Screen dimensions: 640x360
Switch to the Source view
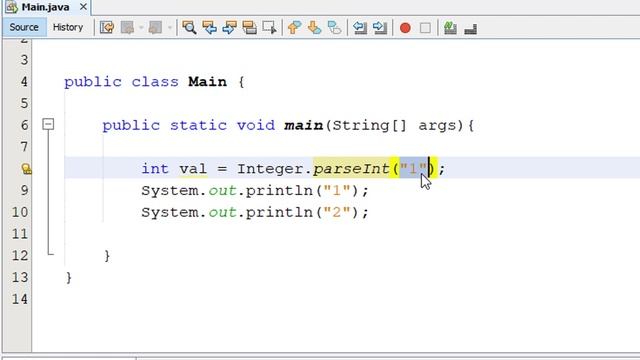click(x=24, y=27)
